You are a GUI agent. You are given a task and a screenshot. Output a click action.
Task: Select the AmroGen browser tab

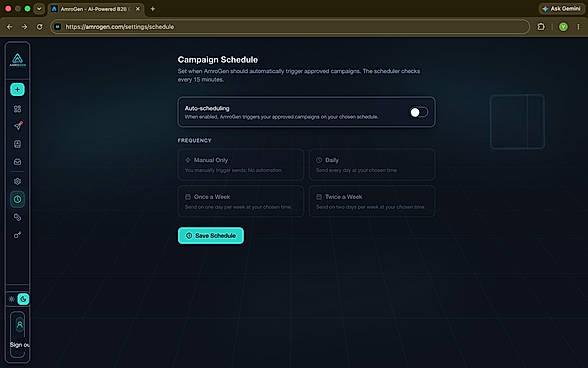click(x=96, y=9)
